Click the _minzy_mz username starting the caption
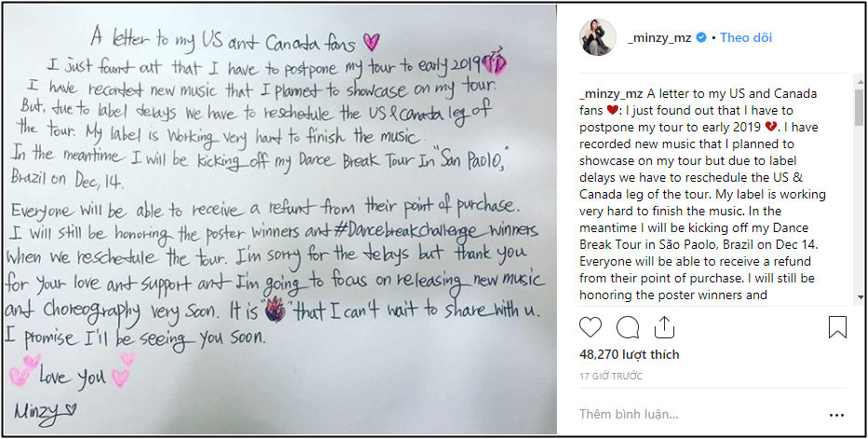Screen dimensions: 868x439 pos(610,94)
